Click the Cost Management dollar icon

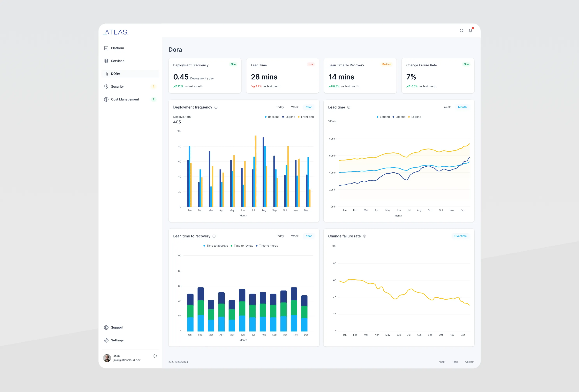(106, 99)
